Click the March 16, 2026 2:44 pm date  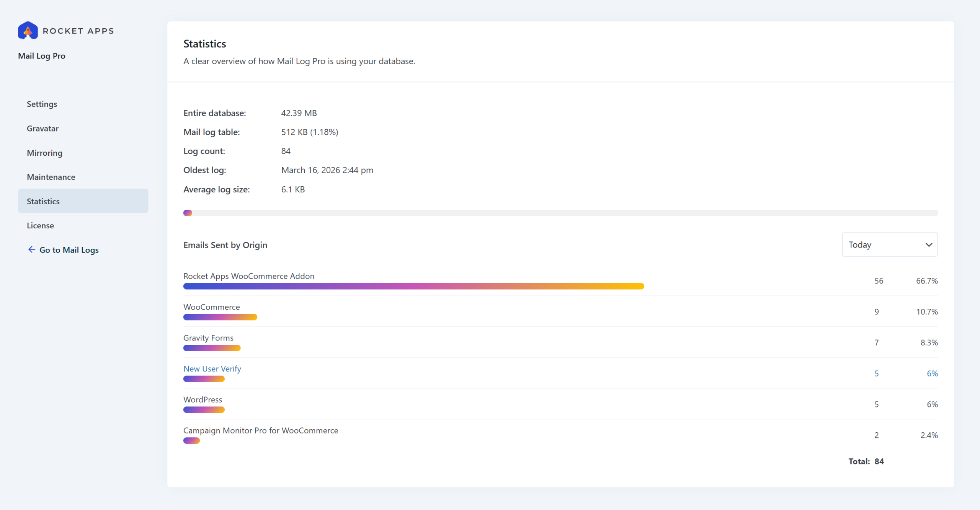tap(327, 170)
